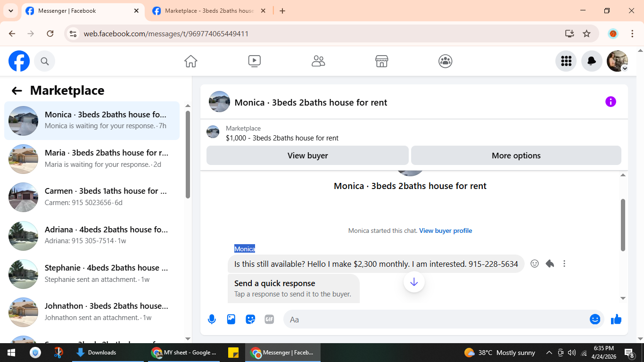Open more options for Monica's message
This screenshot has width=644, height=362.
pyautogui.click(x=564, y=264)
